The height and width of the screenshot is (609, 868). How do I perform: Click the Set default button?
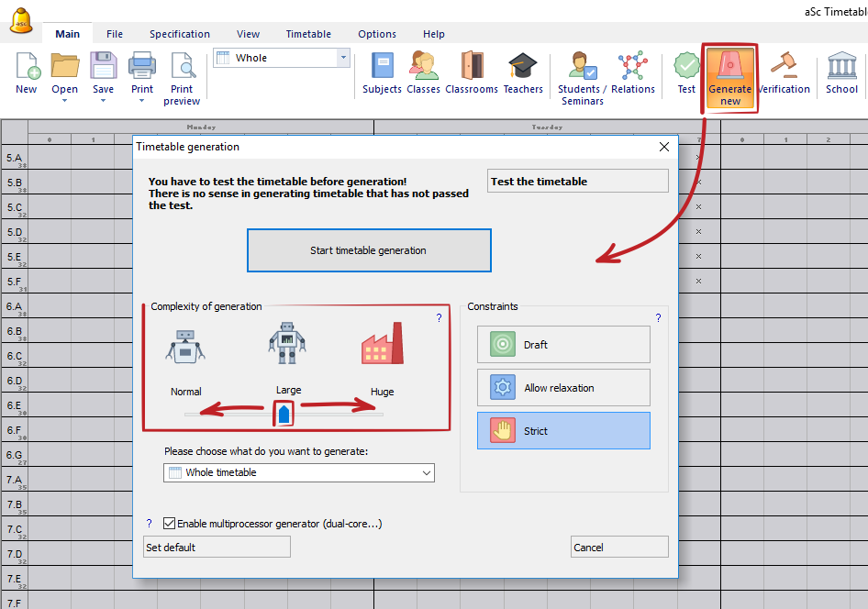pyautogui.click(x=217, y=548)
